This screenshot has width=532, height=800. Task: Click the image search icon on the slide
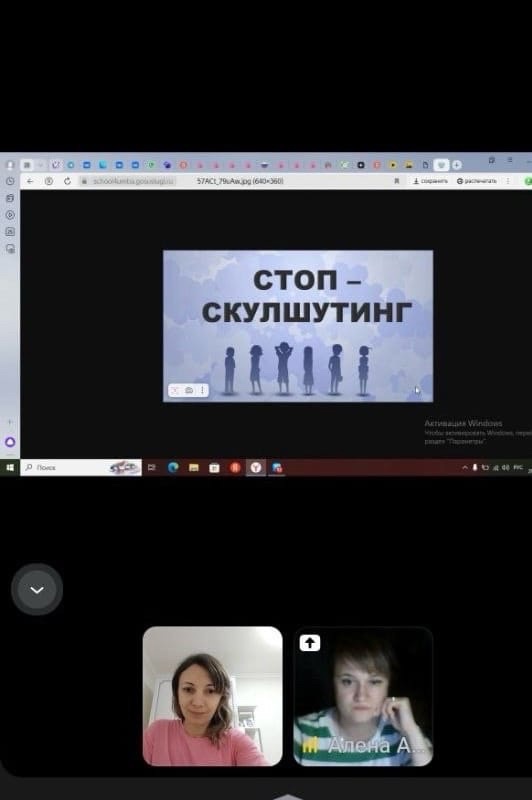(x=175, y=390)
